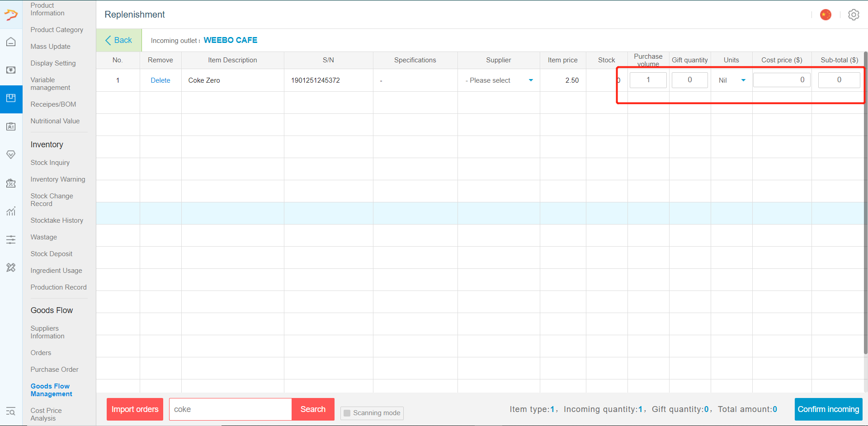This screenshot has width=868, height=426.
Task: Open the coupon ticket sidebar icon
Action: (x=11, y=183)
